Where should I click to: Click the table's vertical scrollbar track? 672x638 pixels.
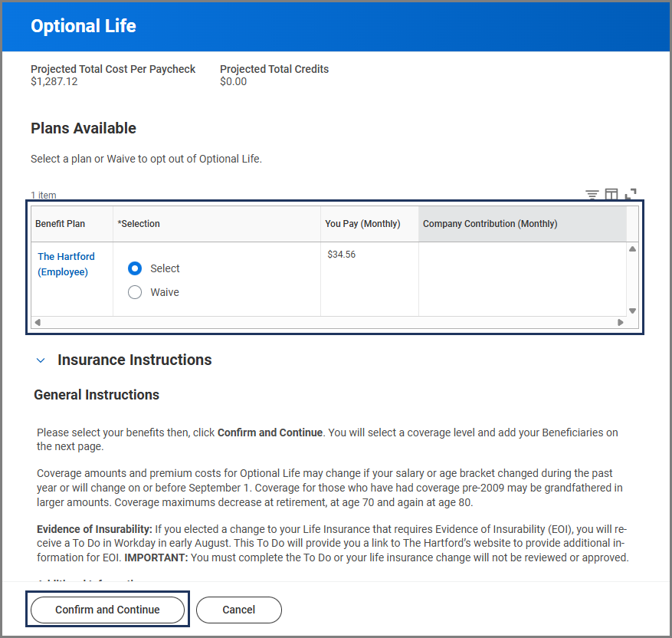632,280
